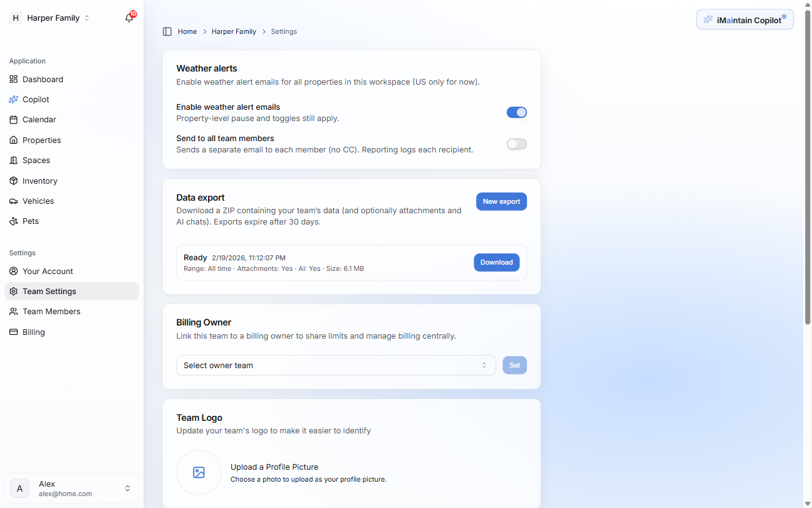Download the ready data export ZIP
The height and width of the screenshot is (508, 812).
(x=496, y=262)
